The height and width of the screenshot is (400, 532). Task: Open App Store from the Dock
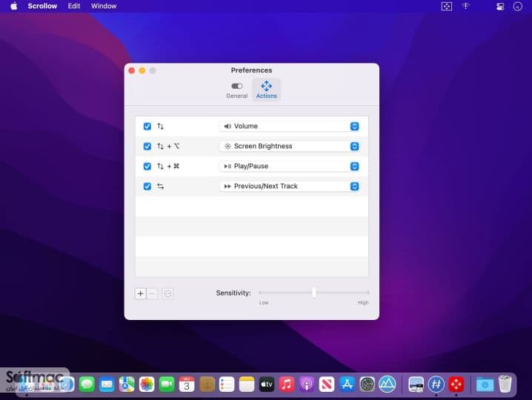[347, 384]
